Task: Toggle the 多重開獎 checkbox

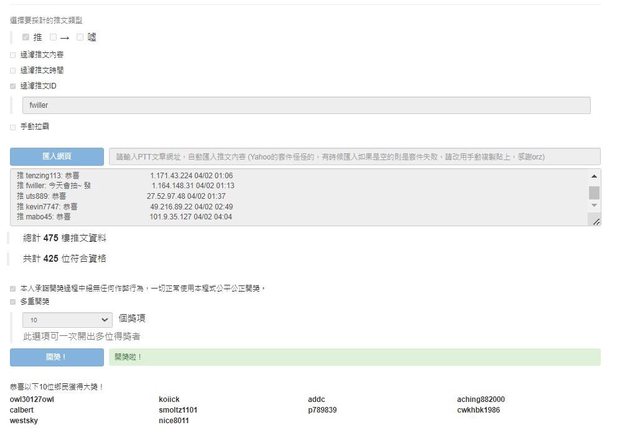Action: click(12, 300)
